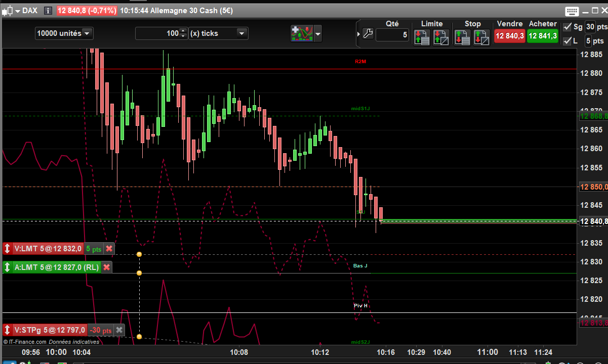
Task: Click the first Stop order icon
Action: click(x=462, y=37)
